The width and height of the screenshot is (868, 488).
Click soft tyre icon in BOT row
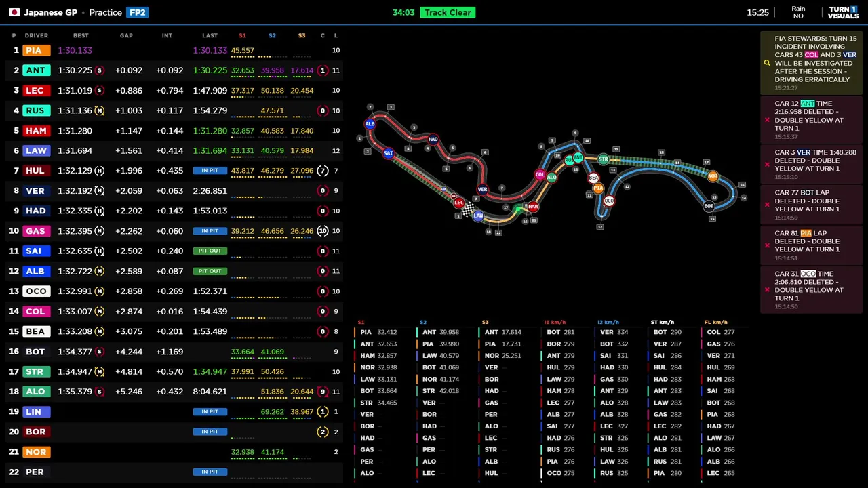100,352
